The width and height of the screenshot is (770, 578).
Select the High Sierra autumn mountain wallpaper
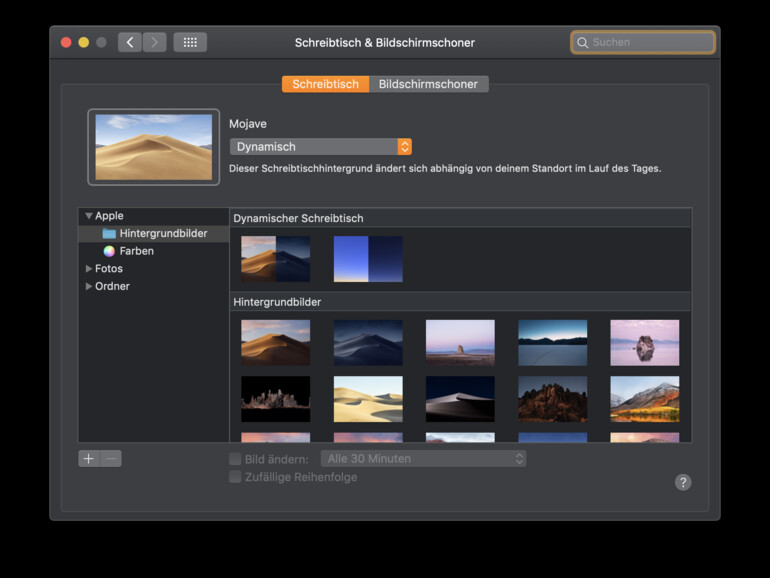coord(645,399)
